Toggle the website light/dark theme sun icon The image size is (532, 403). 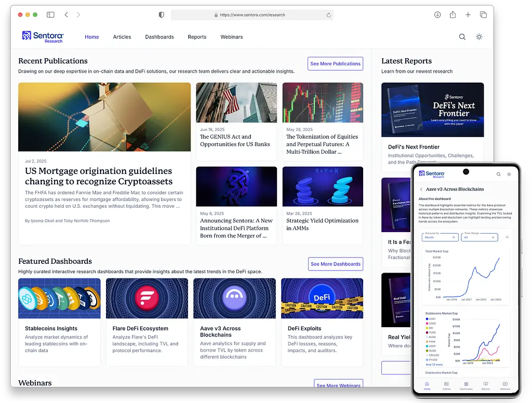coord(479,37)
